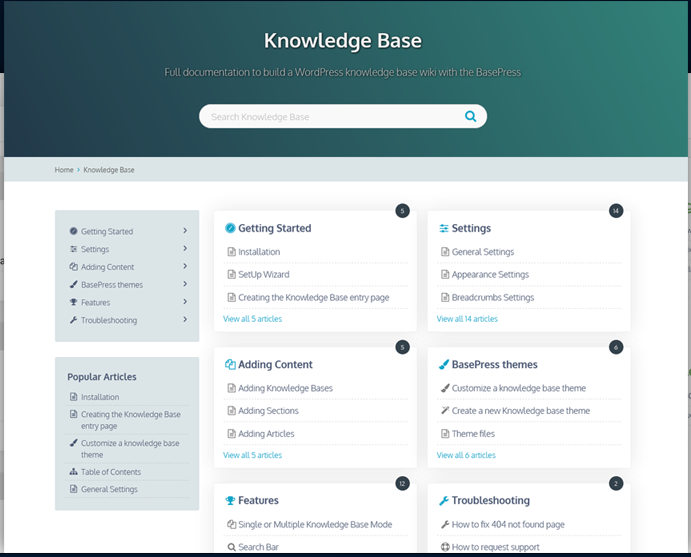Click copy icon beside sidebar Adding Content
Viewport: 691px width, 557px height.
pos(73,267)
